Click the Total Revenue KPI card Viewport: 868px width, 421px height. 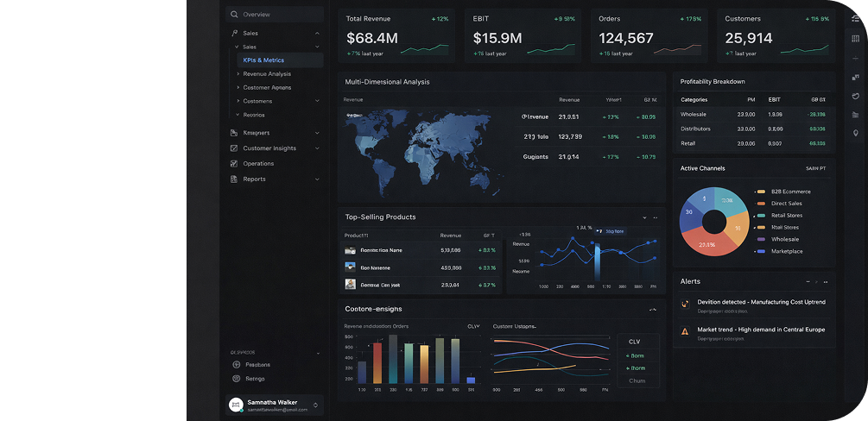coord(397,35)
